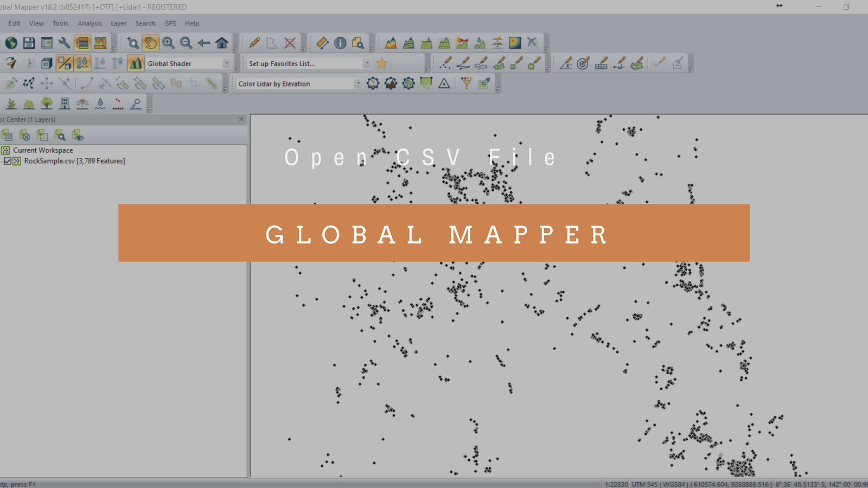868x488 pixels.
Task: Zoom to full view with the home icon
Action: [221, 42]
